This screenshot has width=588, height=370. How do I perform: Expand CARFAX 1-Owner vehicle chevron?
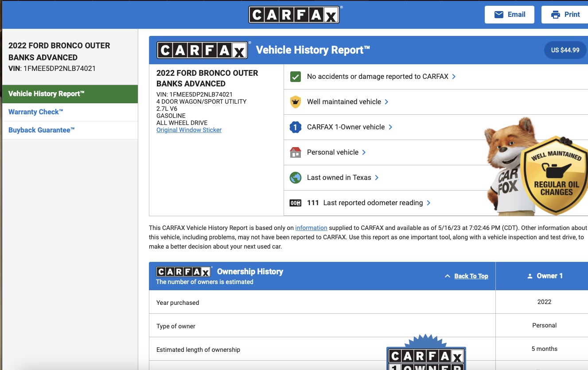(x=390, y=127)
